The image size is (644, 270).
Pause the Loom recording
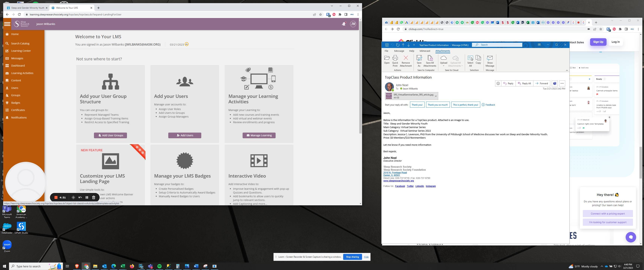87,197
